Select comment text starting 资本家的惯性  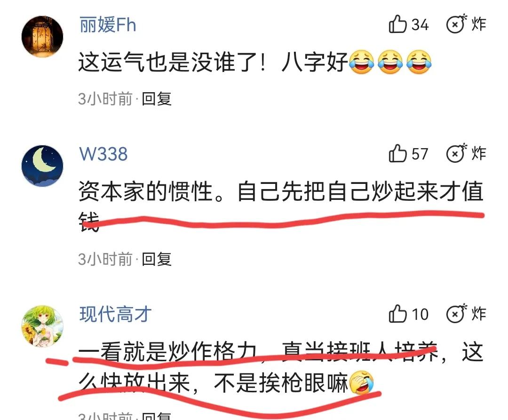point(281,206)
